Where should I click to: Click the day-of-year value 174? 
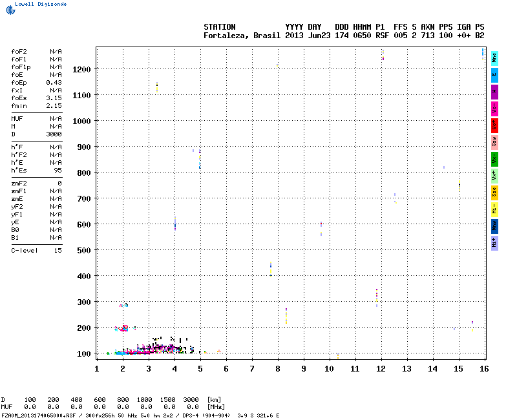[342, 36]
